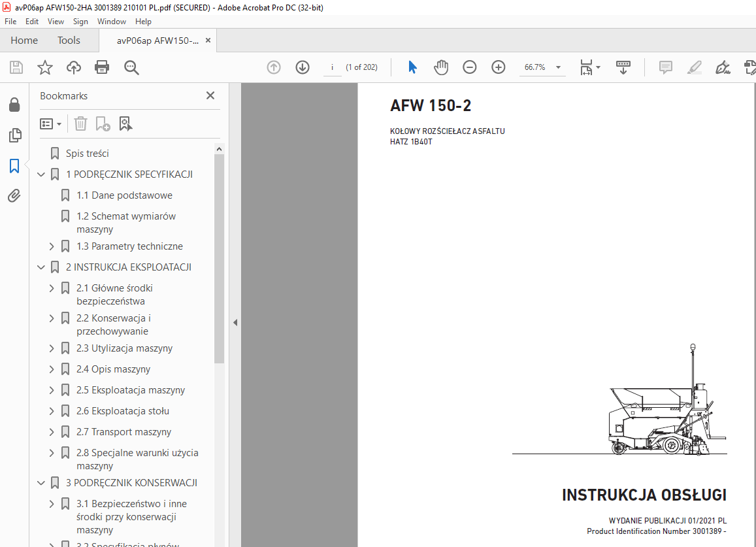The image size is (756, 547).
Task: Open the Window menu
Action: click(x=111, y=21)
